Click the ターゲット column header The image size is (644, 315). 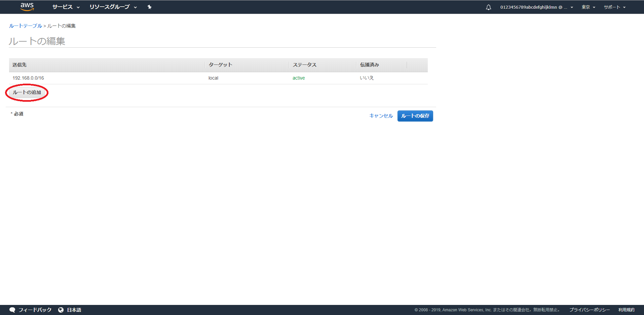220,65
